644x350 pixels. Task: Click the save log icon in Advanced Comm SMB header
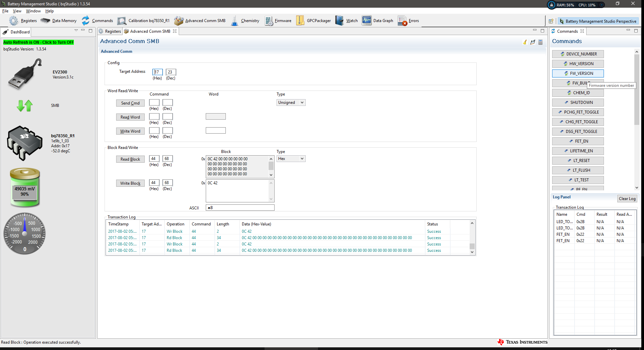click(x=532, y=42)
